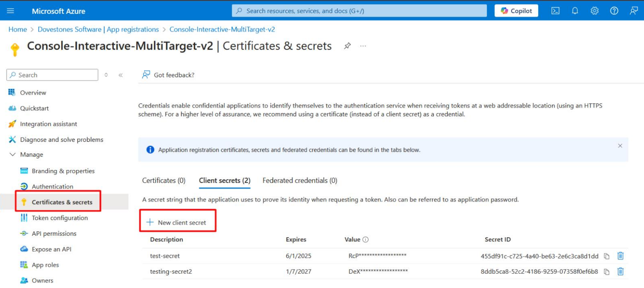Delete the test-secret client secret
The image size is (644, 288).
[x=620, y=256]
